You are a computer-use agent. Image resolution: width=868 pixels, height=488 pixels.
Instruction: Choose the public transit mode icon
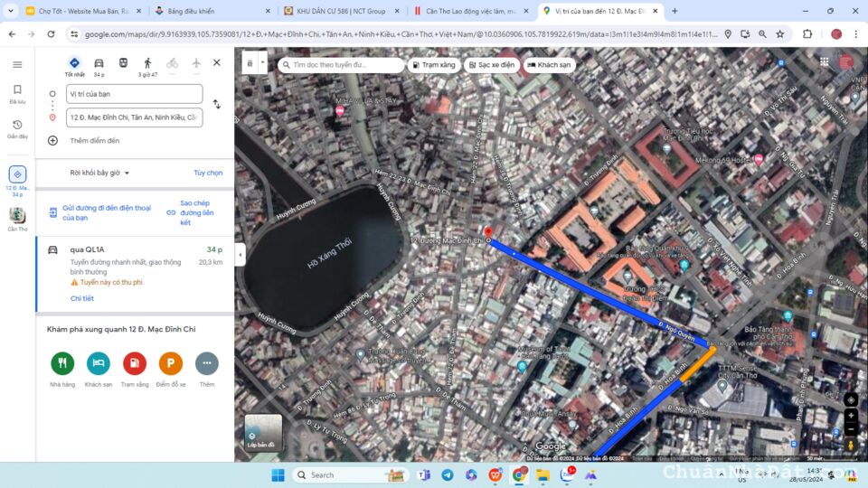click(x=123, y=63)
